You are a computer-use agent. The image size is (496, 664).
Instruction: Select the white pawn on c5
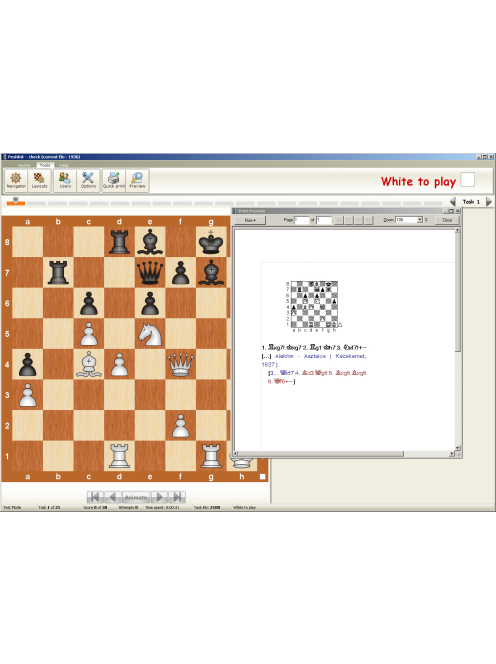coord(89,334)
